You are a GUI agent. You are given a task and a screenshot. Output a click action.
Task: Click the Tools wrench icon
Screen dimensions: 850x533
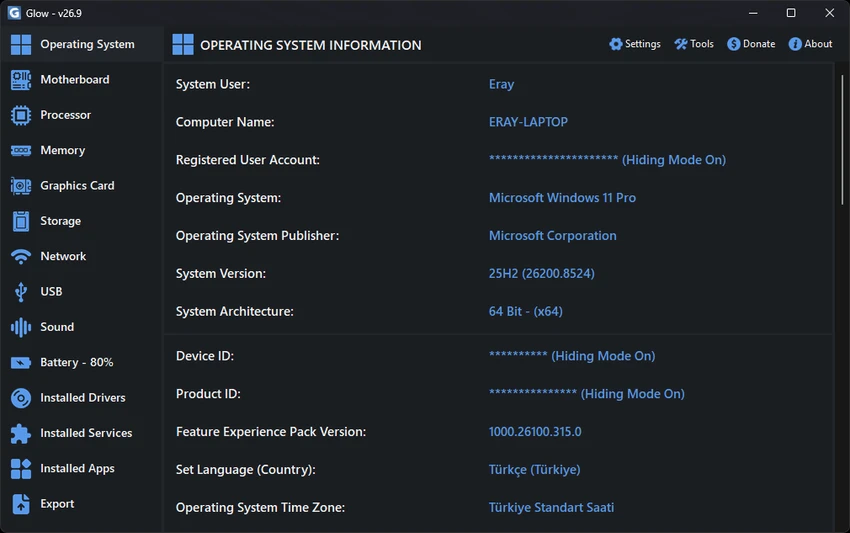tap(681, 44)
